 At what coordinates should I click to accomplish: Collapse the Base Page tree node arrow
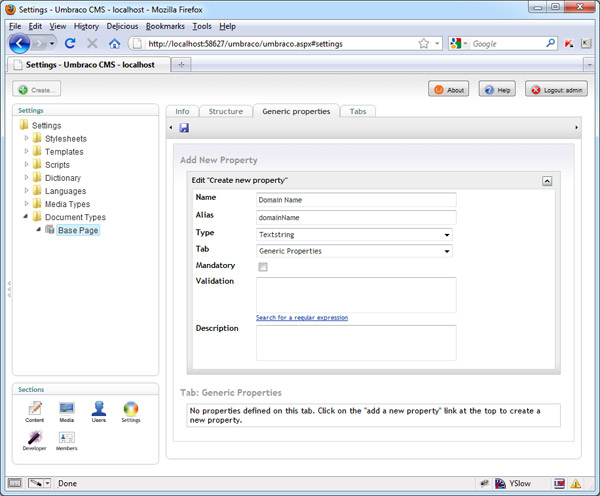point(38,229)
